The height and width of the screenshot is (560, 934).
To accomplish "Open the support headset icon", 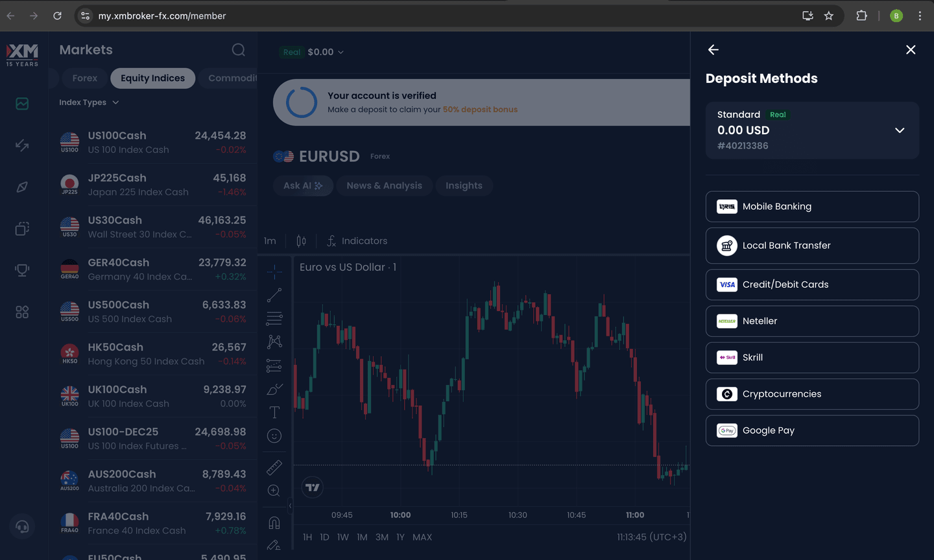I will pos(22,526).
